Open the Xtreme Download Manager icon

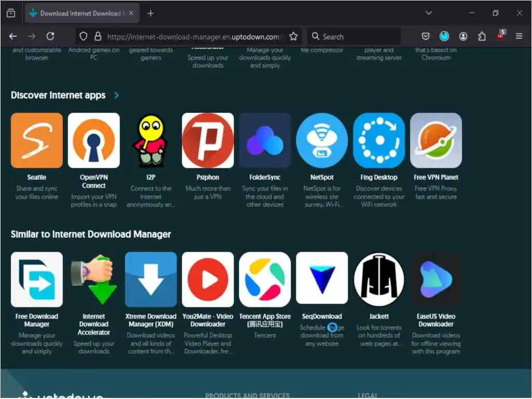(x=151, y=279)
